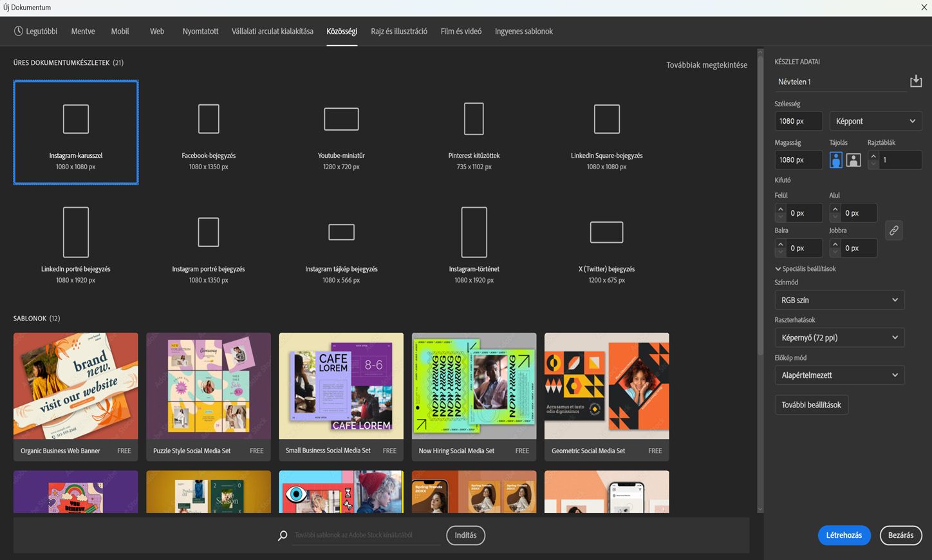Click the Jobbra bleed input field
Viewport: 932px width, 560px height.
(859, 248)
